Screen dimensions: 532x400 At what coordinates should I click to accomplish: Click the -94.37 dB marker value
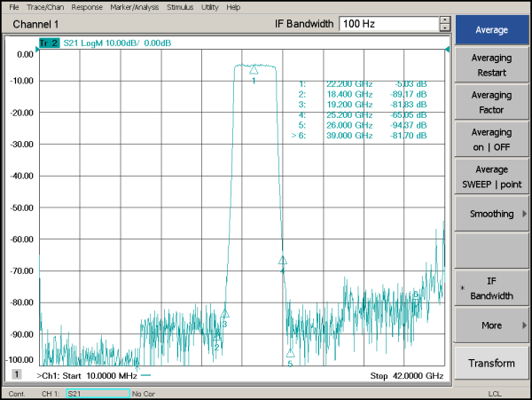tap(408, 125)
